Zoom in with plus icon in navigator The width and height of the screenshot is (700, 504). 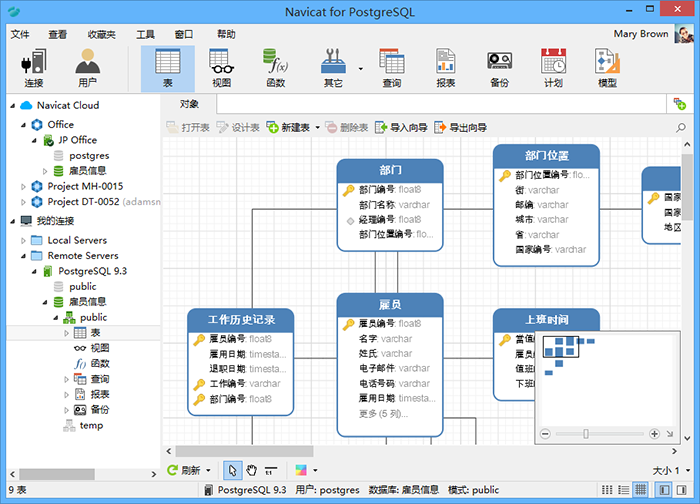(x=654, y=433)
